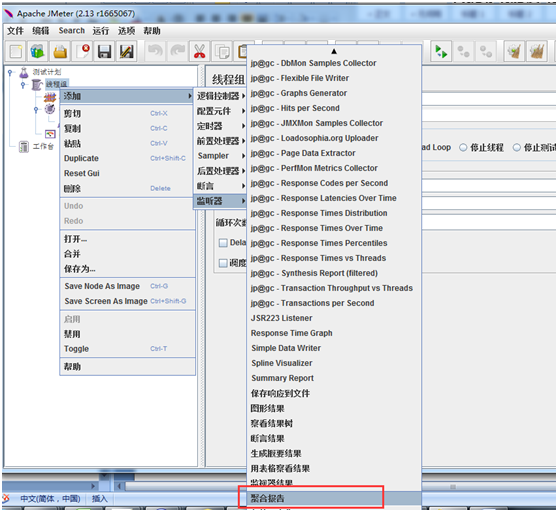Screen dimensions: 558x512
Task: Choose 用表格察看结果 listener
Action: click(334, 469)
